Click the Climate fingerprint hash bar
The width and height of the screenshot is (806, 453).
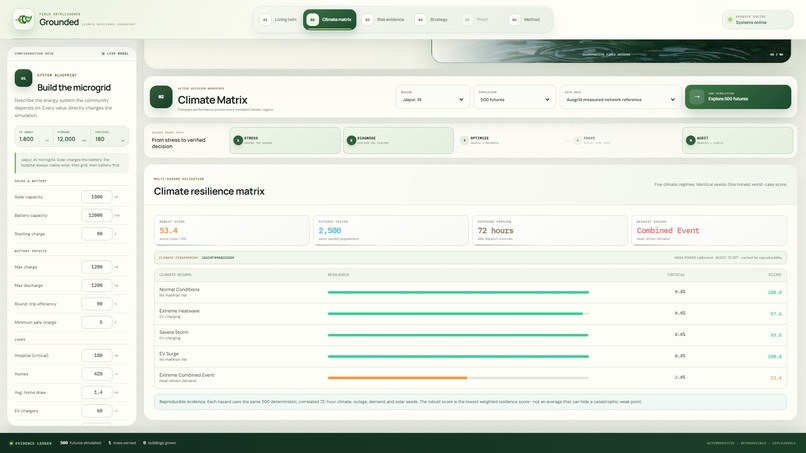470,258
